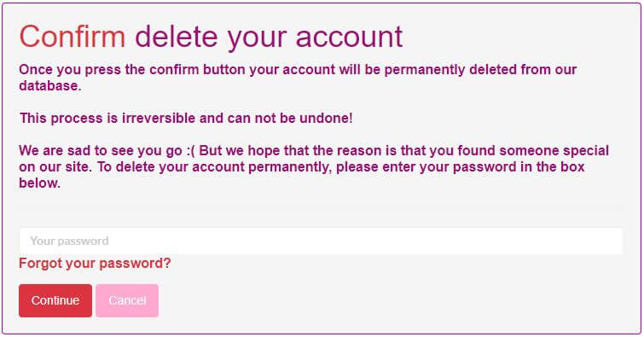The height and width of the screenshot is (337, 644).
Task: Click the word 'database.' in the first paragraph
Action: [x=50, y=86]
